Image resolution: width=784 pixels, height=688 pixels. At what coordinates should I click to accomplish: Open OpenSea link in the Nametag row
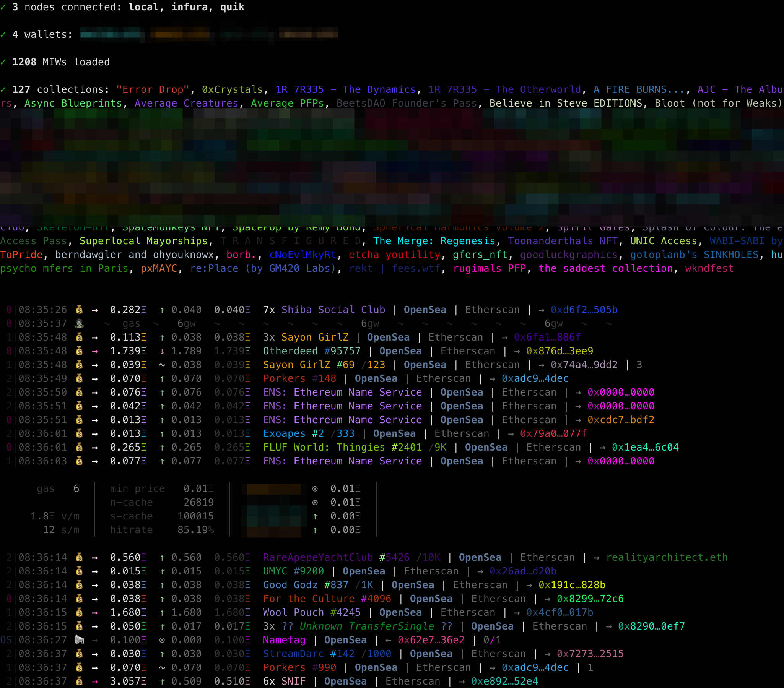click(345, 640)
